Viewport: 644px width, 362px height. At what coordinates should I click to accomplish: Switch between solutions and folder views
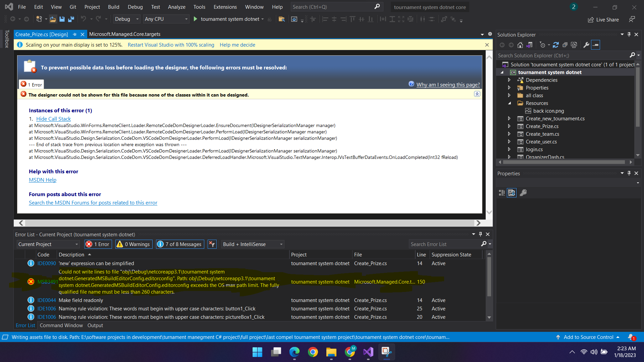click(530, 45)
